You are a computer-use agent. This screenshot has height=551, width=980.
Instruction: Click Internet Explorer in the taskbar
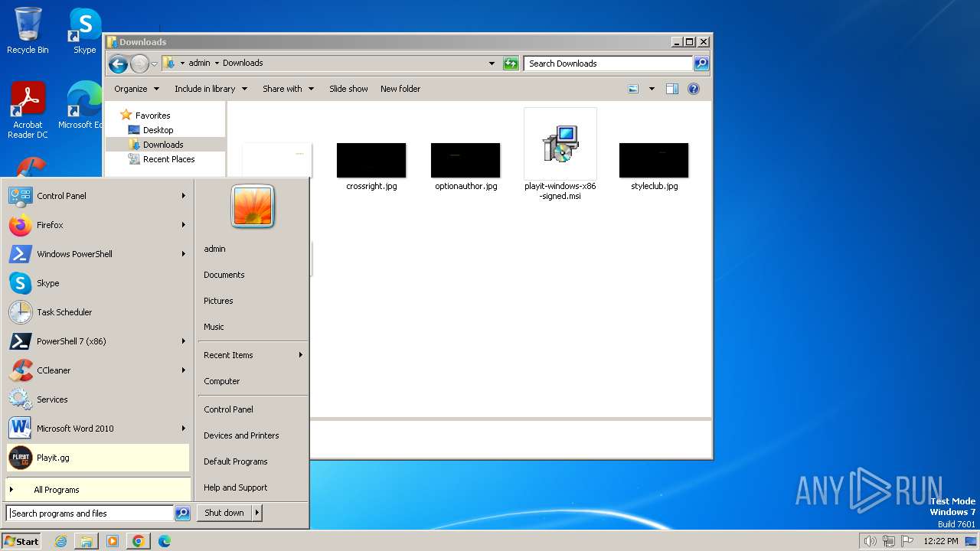coord(60,541)
